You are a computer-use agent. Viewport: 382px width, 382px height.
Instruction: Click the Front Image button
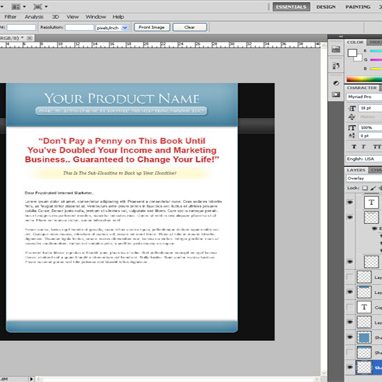click(152, 27)
